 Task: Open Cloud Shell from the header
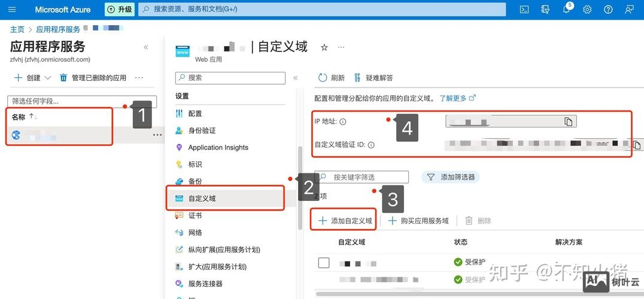(524, 10)
